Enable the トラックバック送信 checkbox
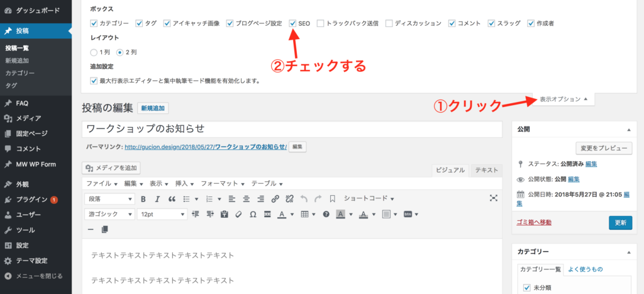644x294 pixels. coord(321,23)
